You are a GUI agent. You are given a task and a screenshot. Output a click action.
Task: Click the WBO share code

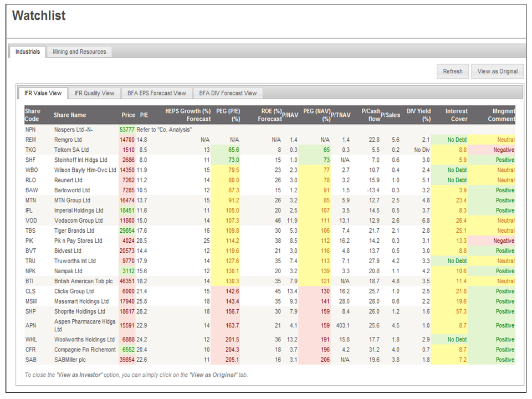[32, 170]
